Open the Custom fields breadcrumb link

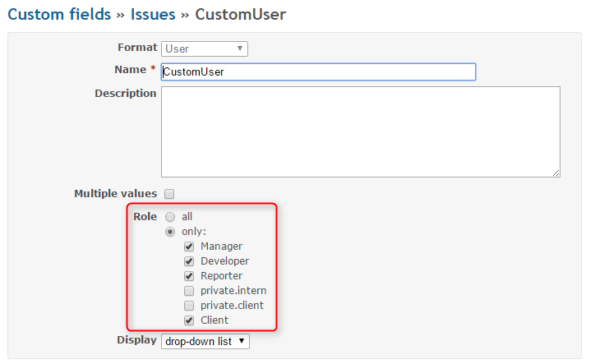[59, 15]
